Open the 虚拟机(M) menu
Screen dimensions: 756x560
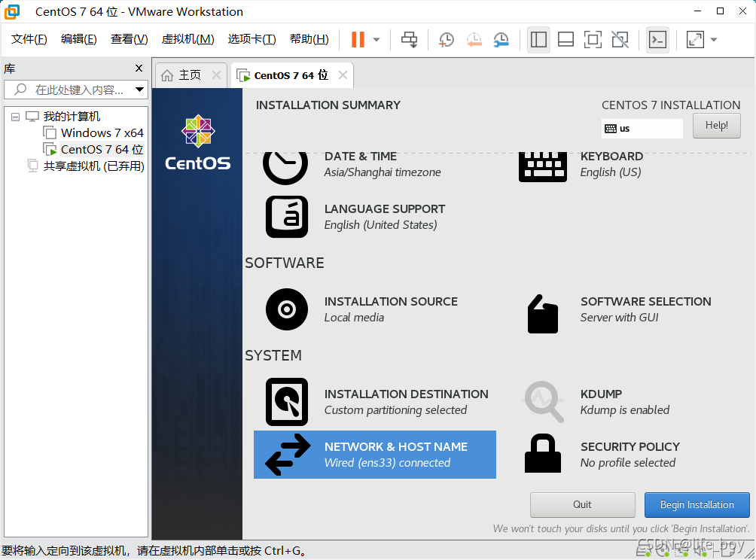(187, 39)
